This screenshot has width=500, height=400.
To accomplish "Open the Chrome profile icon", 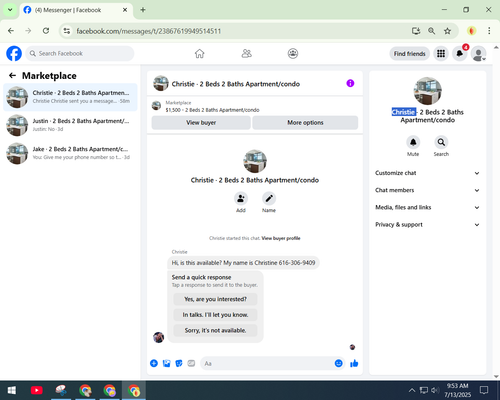I will (471, 31).
